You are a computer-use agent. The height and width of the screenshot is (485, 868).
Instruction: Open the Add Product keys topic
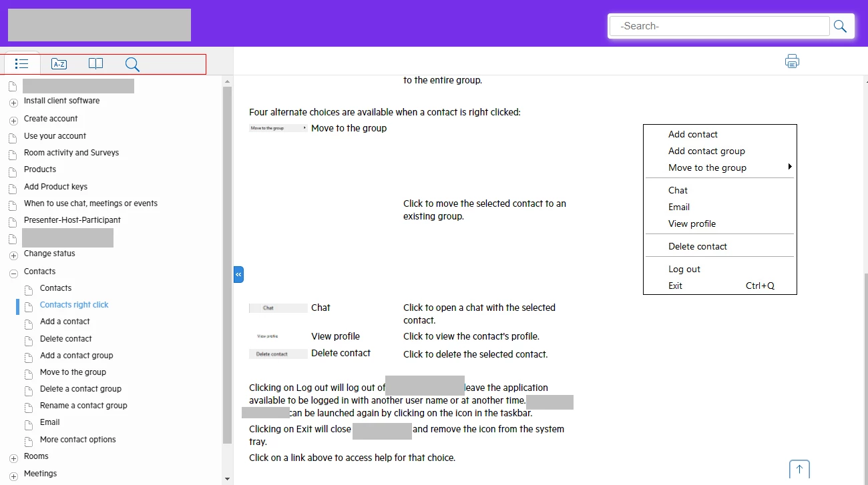pyautogui.click(x=55, y=187)
